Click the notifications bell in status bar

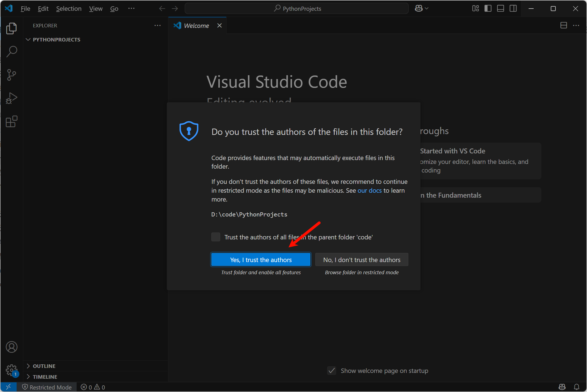tap(577, 387)
